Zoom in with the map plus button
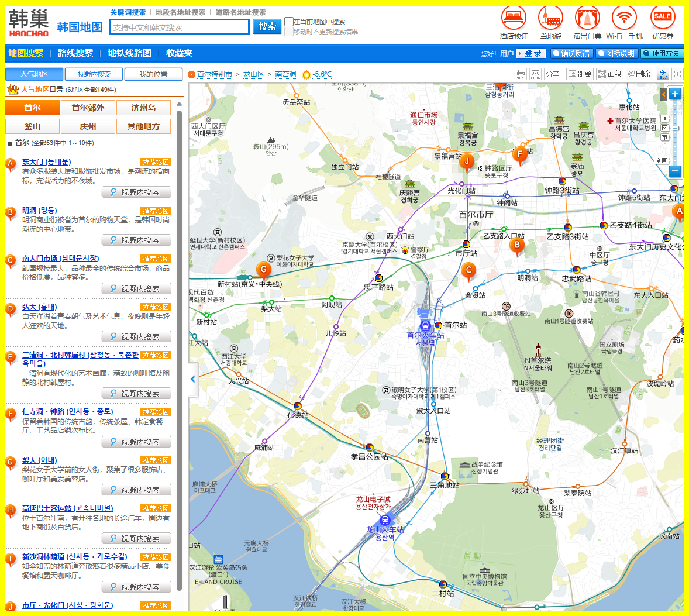Image resolution: width=689 pixels, height=616 pixels. (x=675, y=94)
